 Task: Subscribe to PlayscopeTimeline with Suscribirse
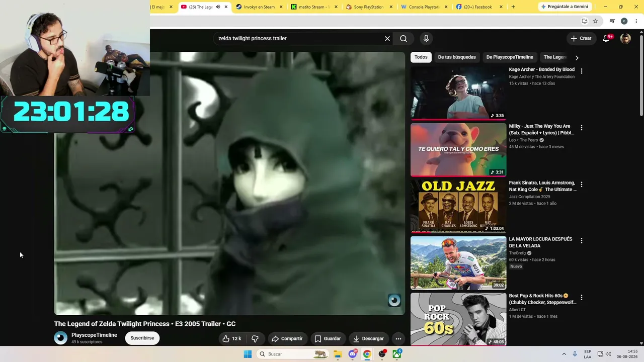click(142, 338)
